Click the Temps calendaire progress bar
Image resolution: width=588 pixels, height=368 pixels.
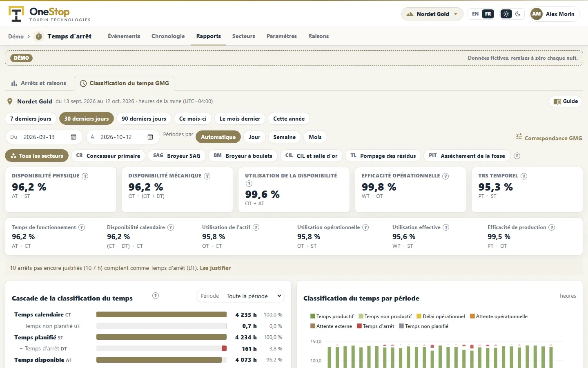(161, 314)
